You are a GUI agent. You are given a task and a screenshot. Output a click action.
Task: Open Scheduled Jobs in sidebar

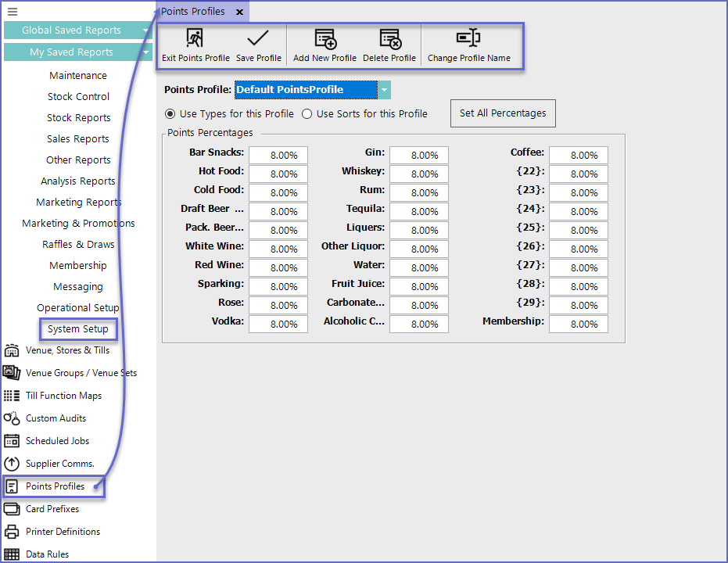point(57,441)
